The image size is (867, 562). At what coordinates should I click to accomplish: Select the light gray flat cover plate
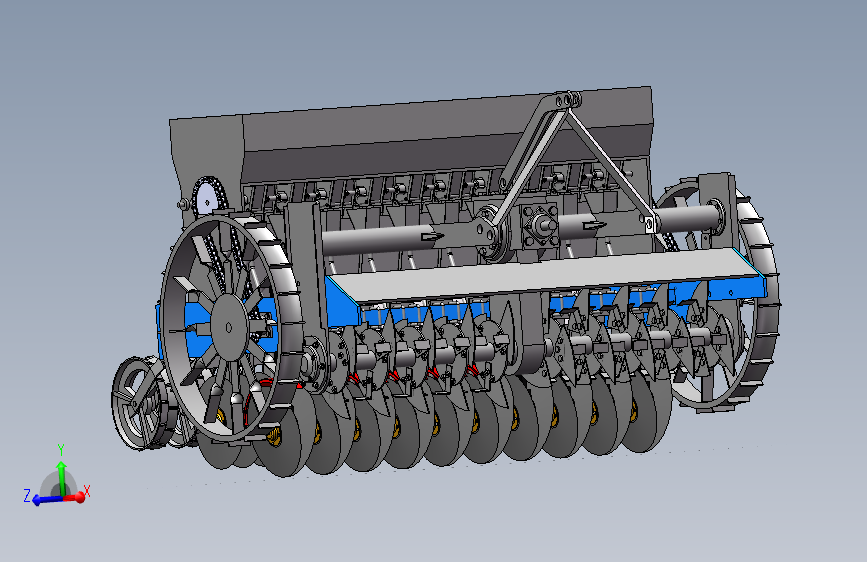(x=547, y=274)
